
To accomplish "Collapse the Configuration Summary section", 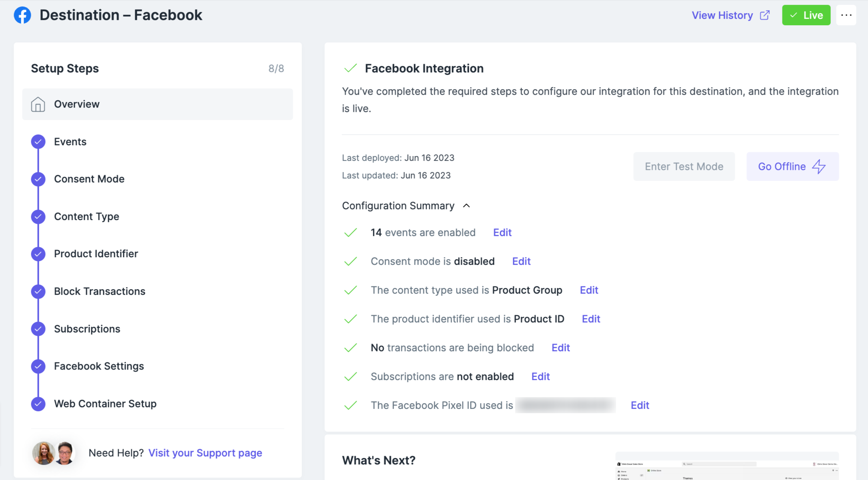I will (466, 206).
